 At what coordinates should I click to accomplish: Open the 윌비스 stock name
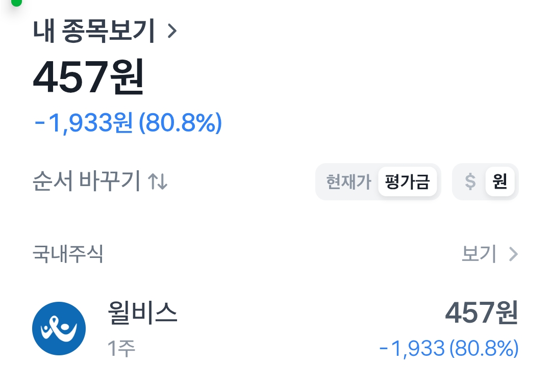click(142, 312)
